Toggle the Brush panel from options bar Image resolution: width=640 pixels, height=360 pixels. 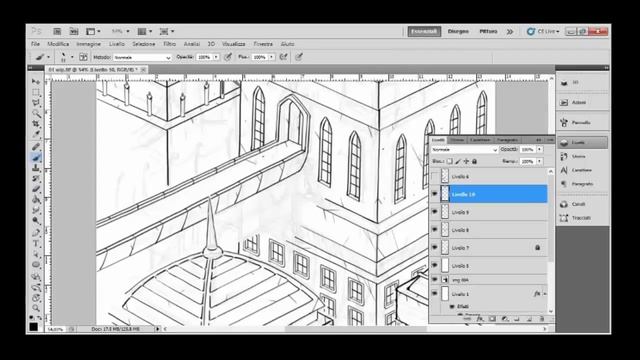pos(83,57)
